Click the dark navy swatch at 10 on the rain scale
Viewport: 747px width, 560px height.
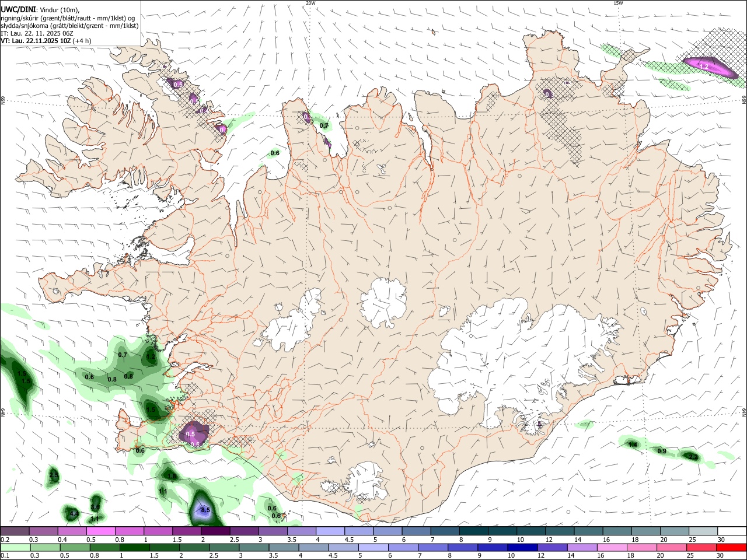click(x=521, y=547)
